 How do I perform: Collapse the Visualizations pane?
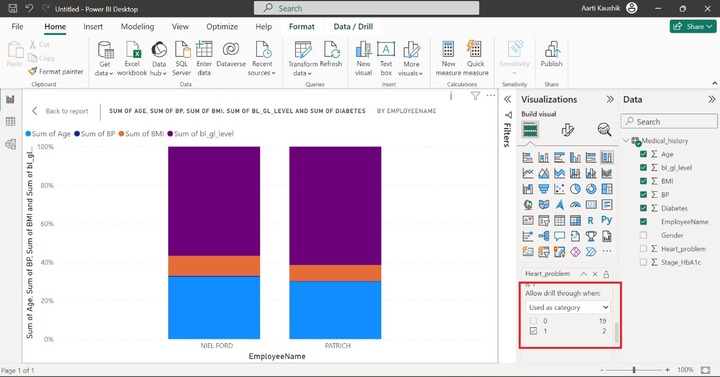610,99
